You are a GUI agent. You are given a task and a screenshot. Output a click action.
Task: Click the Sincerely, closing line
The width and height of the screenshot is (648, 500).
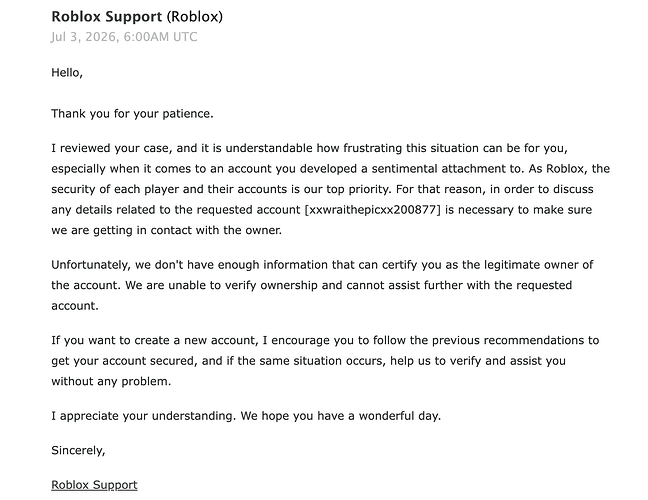79,450
